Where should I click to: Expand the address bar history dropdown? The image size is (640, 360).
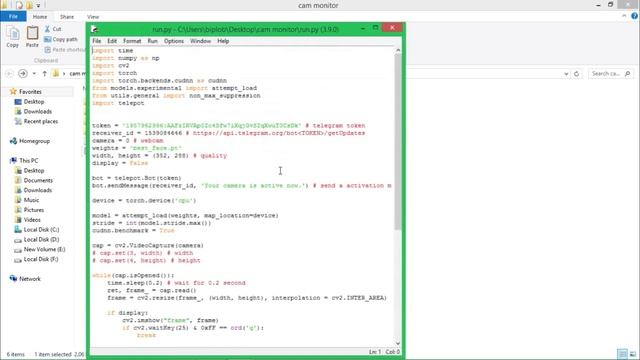(x=566, y=74)
